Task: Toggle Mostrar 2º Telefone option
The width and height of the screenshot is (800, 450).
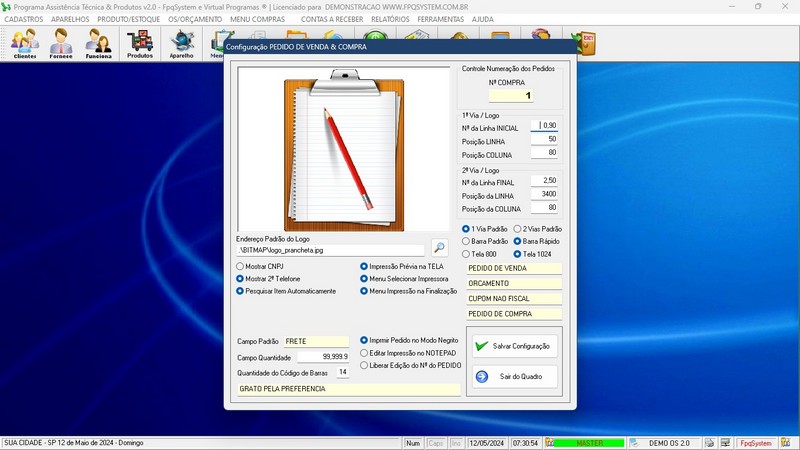Action: 268,279
